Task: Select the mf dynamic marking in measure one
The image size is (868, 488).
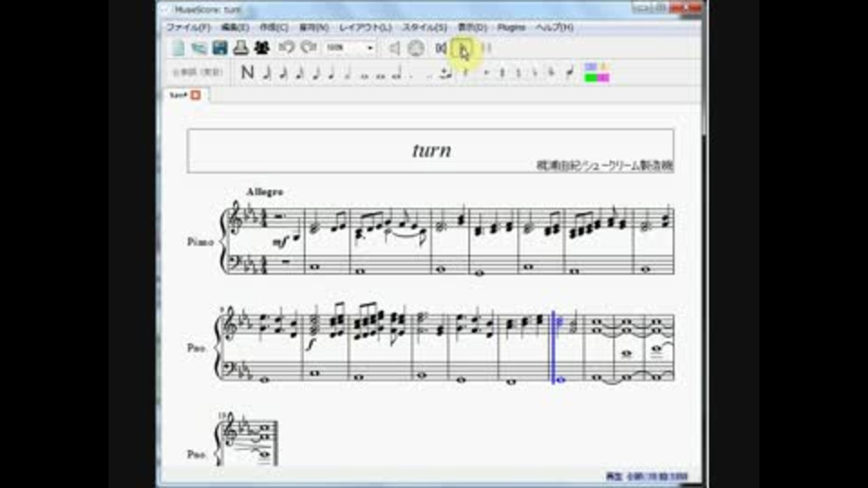Action: [x=280, y=242]
